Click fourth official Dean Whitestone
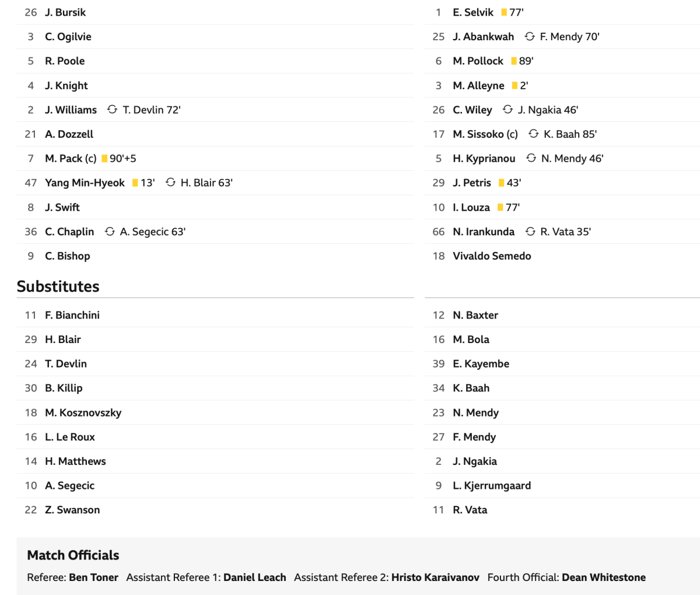The image size is (700, 595). pos(604,577)
